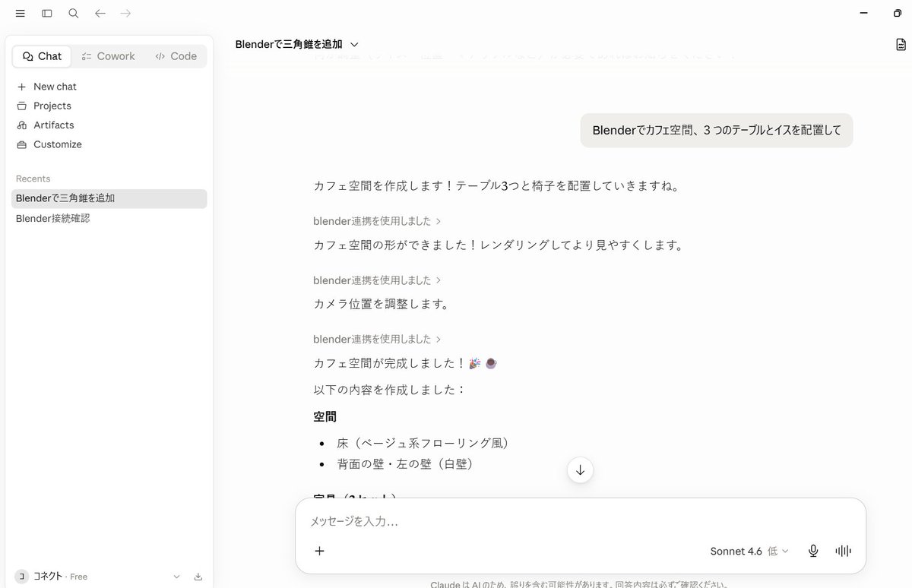Expand second blender連携を使用しました entry
The width and height of the screenshot is (912, 588).
[x=377, y=280]
